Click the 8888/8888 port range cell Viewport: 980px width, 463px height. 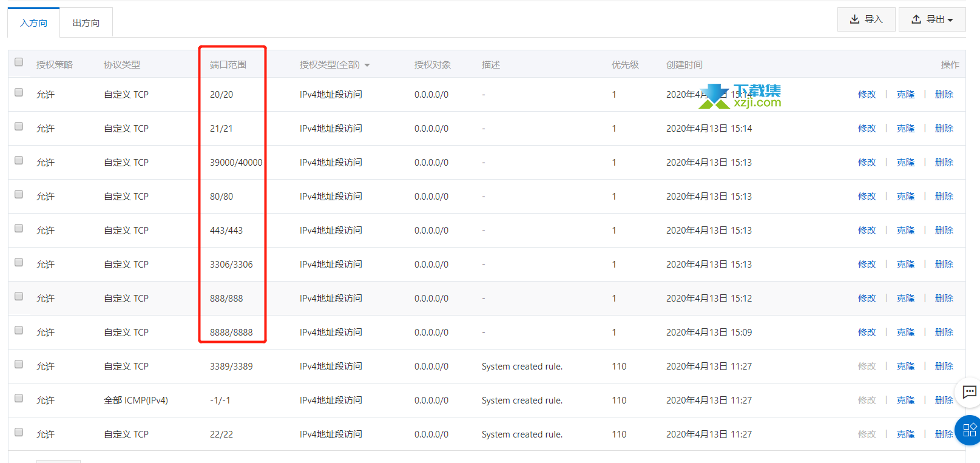pos(231,333)
